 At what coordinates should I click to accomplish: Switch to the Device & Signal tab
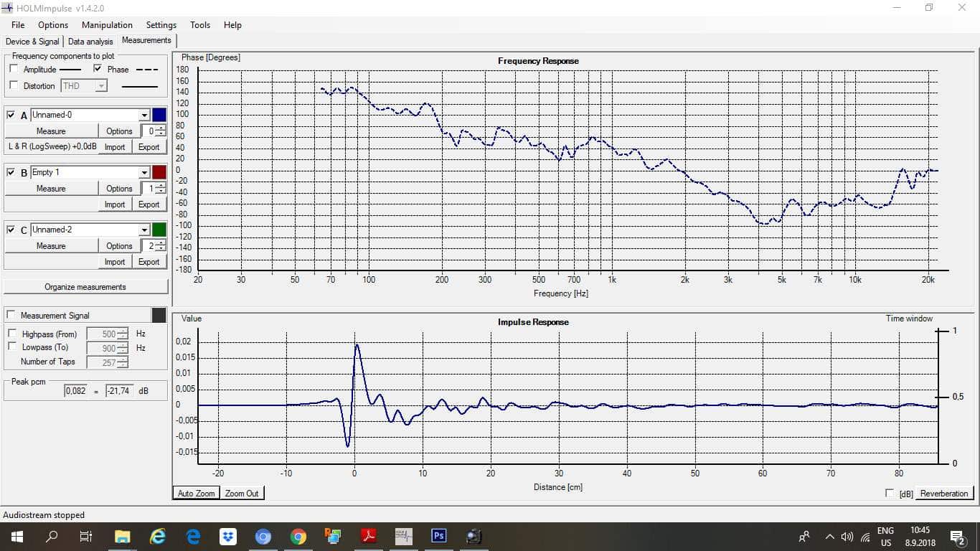click(32, 42)
